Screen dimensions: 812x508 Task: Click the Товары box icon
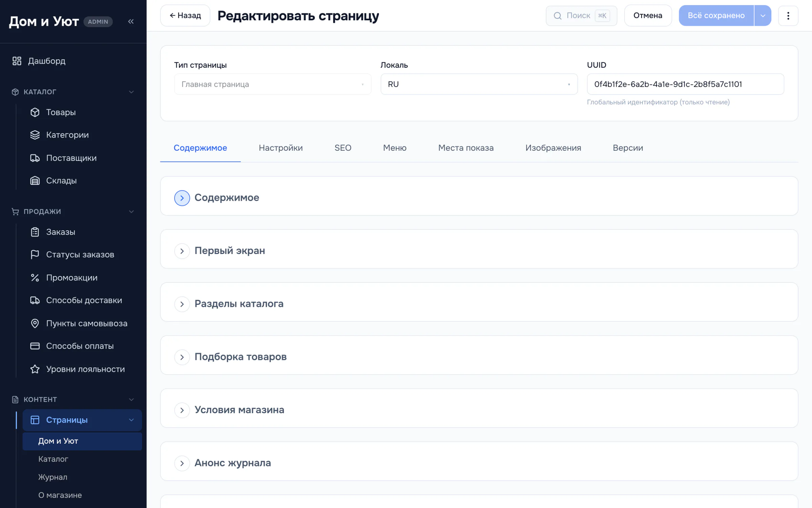coord(35,112)
